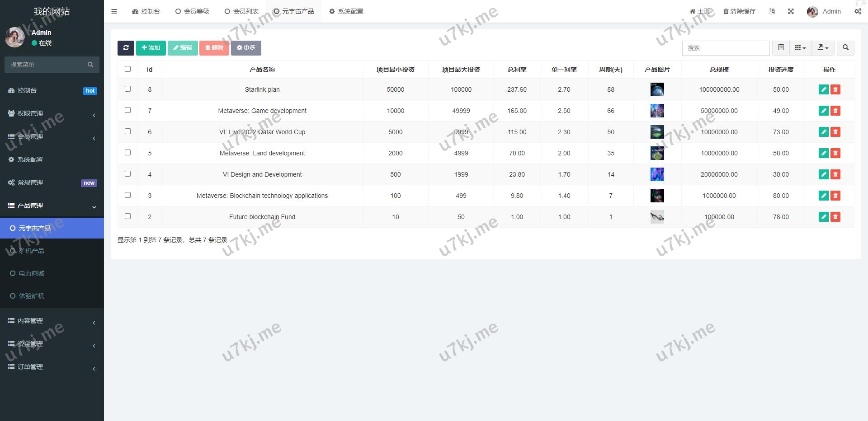Click the green 添加 button
This screenshot has height=421, width=868.
[151, 48]
